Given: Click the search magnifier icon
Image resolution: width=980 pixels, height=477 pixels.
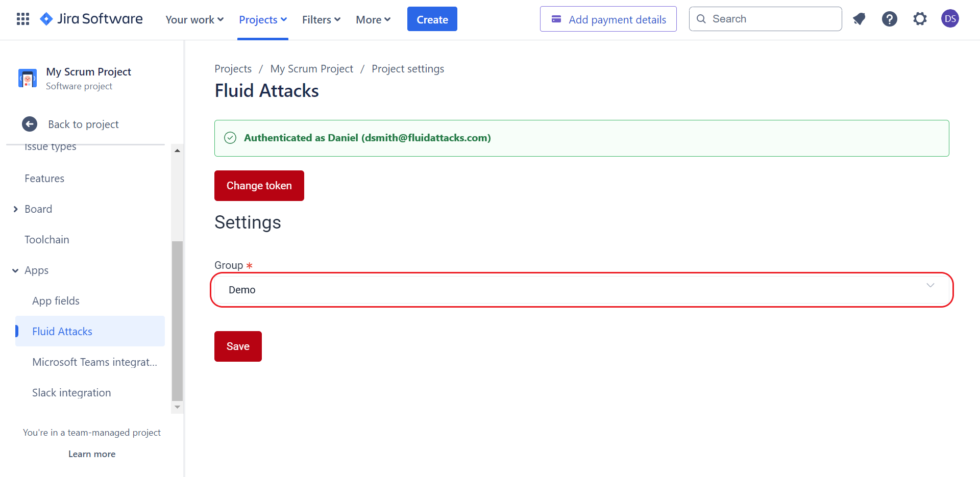Looking at the screenshot, I should [x=701, y=19].
